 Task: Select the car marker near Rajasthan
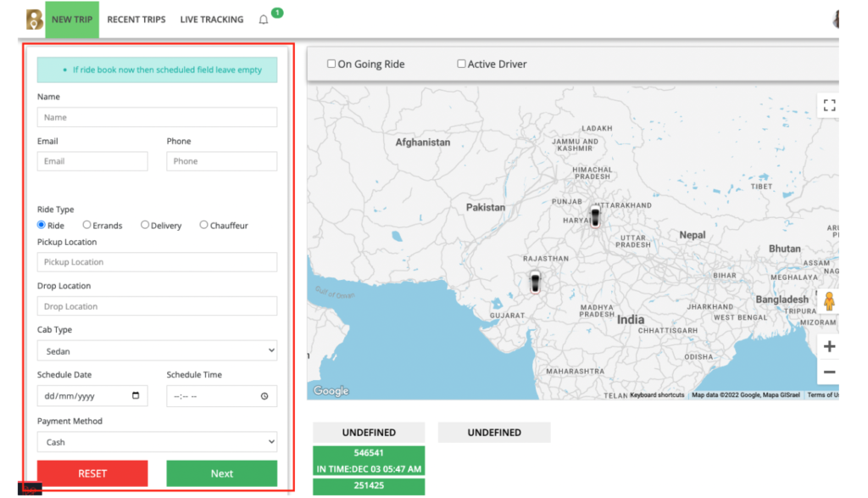[x=535, y=282]
